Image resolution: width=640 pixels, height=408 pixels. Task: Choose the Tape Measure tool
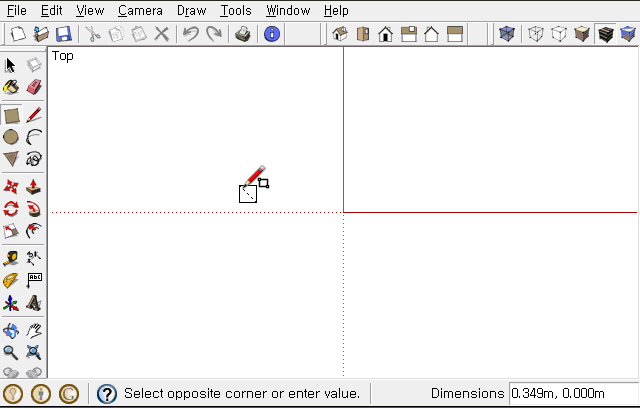click(11, 259)
